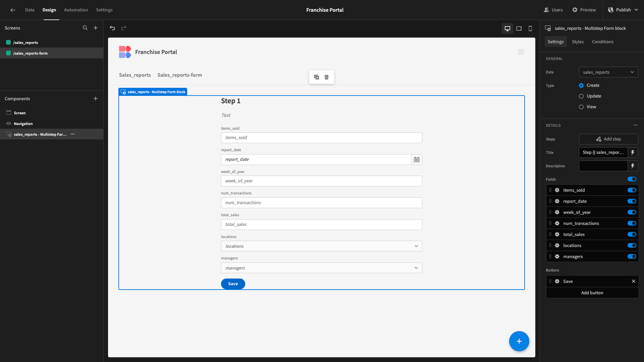Switch to tablet preview icon

(519, 28)
